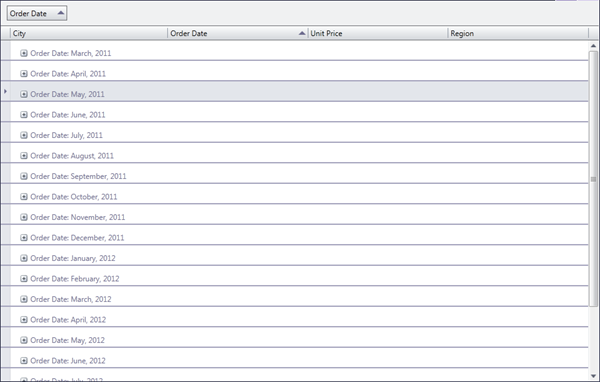
Task: Click the scrollbar up arrow
Action: point(593,46)
